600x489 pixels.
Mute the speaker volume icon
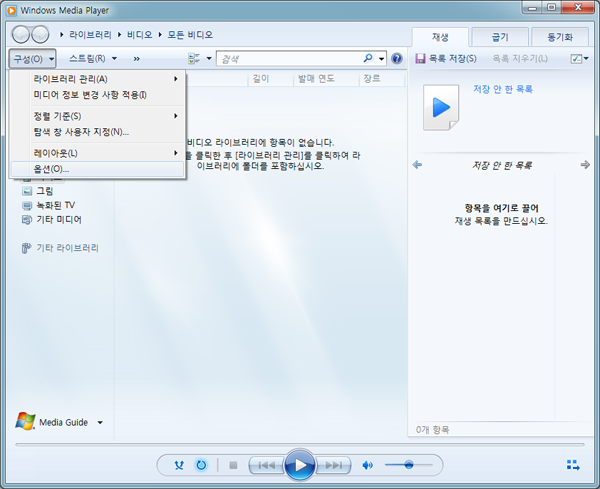(367, 465)
